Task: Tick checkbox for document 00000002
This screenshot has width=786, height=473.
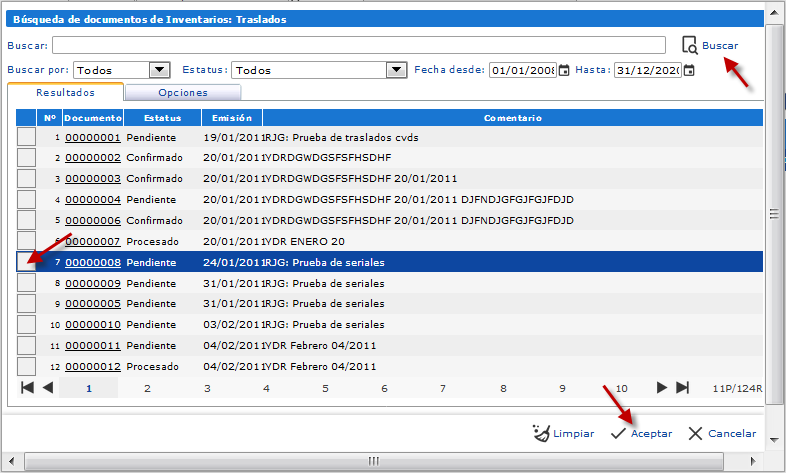Action: [27, 157]
